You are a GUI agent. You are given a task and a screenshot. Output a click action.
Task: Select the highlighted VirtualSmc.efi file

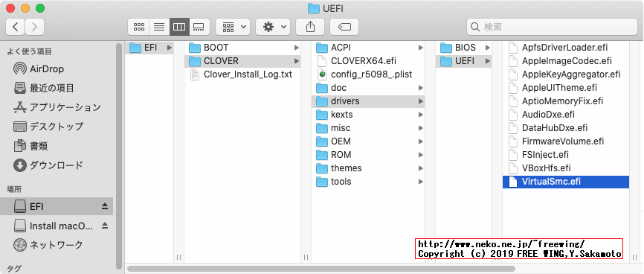(x=566, y=182)
